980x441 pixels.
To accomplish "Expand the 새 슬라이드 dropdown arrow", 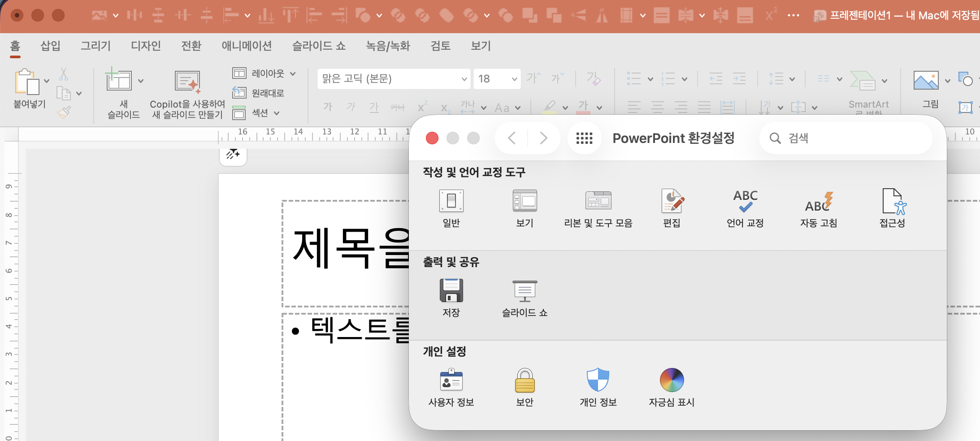I will point(141,81).
